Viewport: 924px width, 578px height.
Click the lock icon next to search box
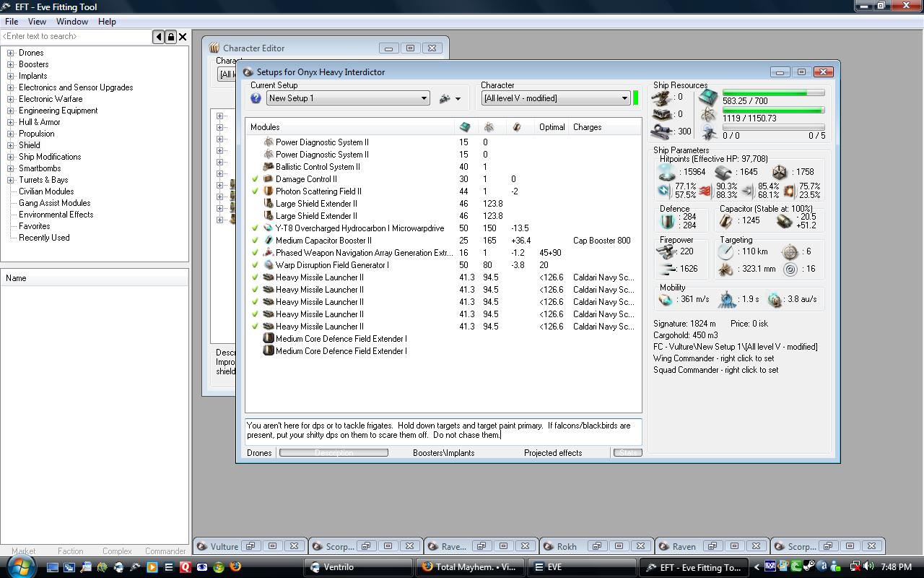click(x=171, y=37)
